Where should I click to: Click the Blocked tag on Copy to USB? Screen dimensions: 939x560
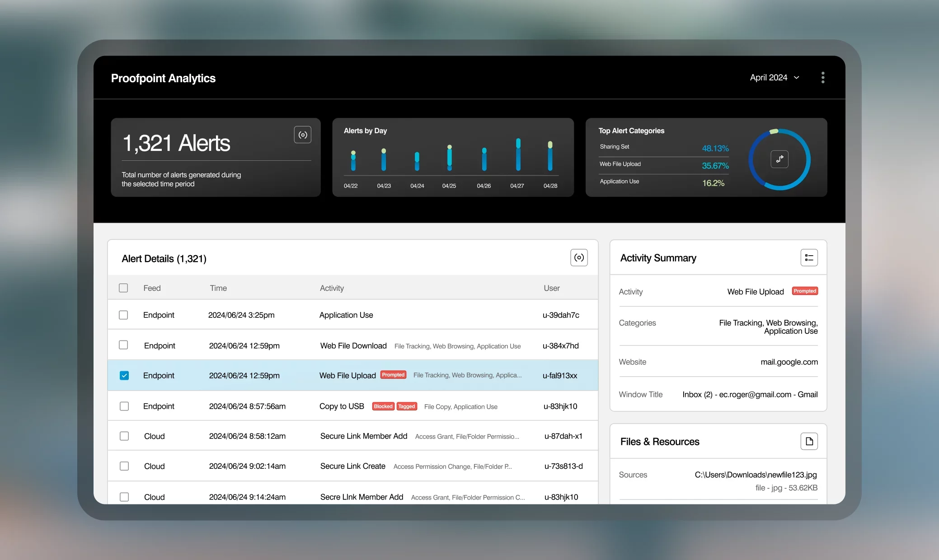(383, 406)
